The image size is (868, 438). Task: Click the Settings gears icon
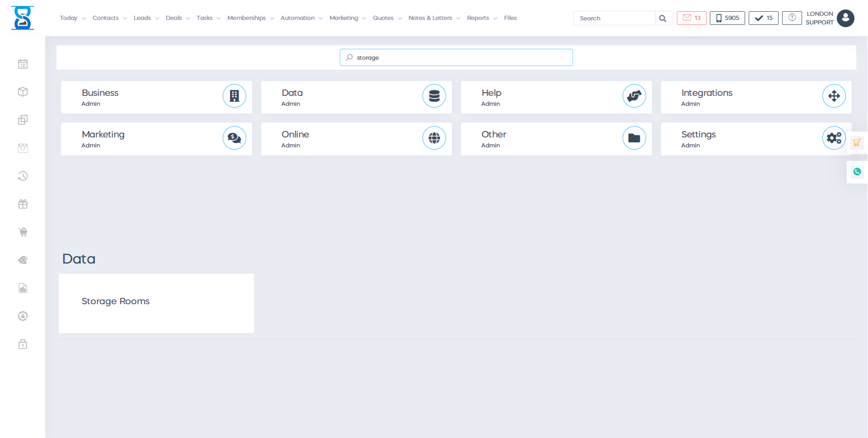(834, 138)
